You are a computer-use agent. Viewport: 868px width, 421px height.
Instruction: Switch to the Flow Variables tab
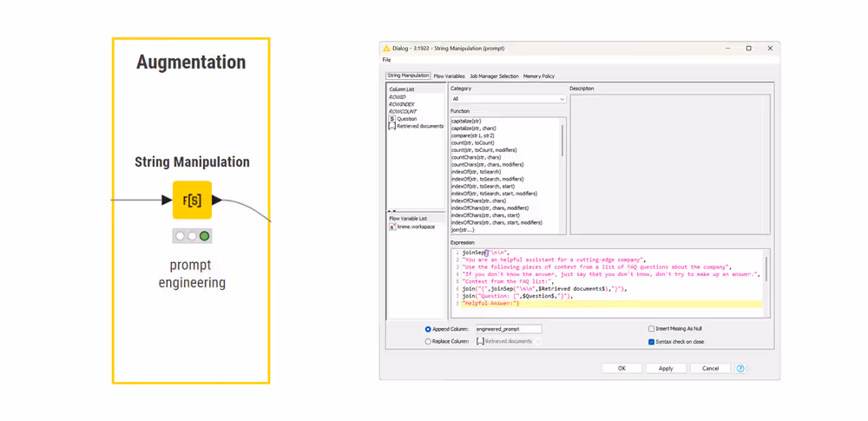(449, 76)
